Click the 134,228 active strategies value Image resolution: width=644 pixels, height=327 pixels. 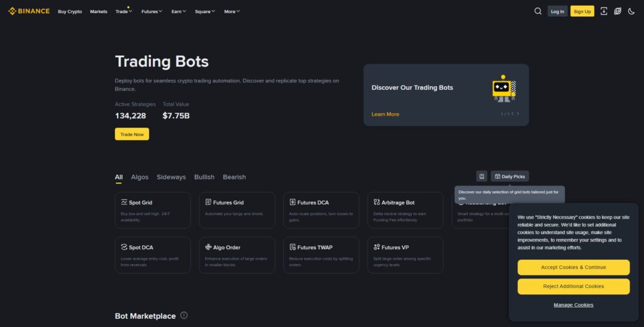pos(130,116)
